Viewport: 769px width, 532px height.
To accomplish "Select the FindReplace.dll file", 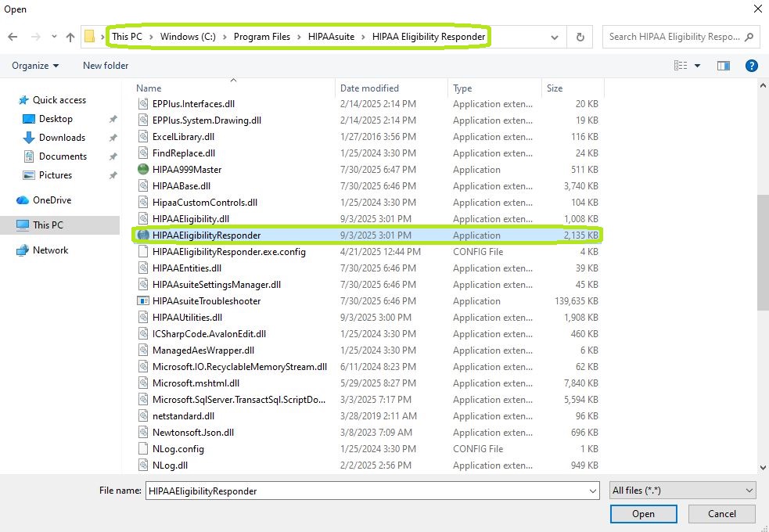I will click(x=183, y=153).
